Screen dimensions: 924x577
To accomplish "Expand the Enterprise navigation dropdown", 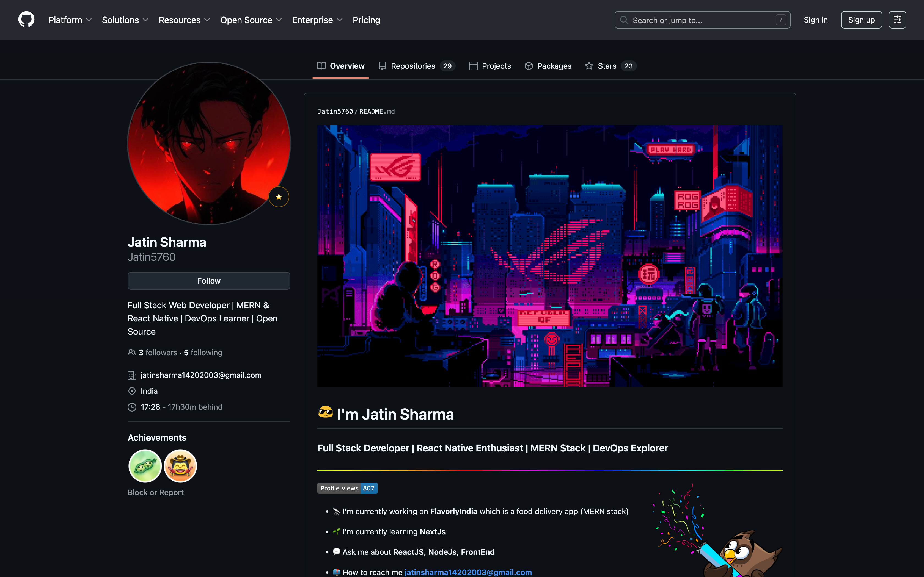I will (x=317, y=20).
